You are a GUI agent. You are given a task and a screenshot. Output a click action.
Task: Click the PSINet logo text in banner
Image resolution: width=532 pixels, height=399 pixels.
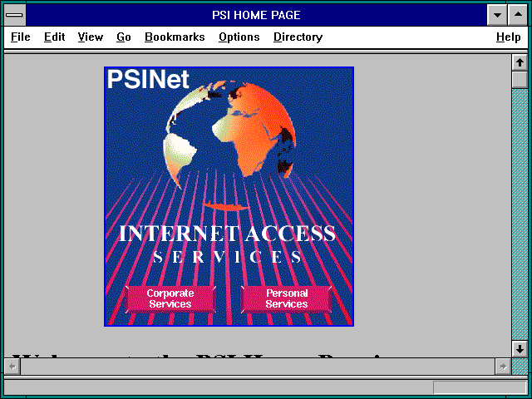point(148,80)
